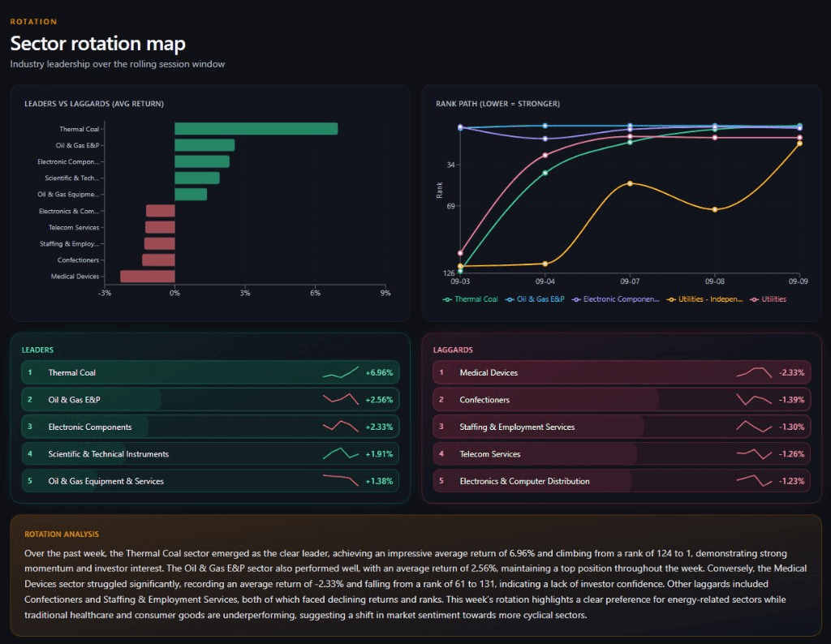Image resolution: width=831 pixels, height=644 pixels.
Task: Select the Scientific & Tech bar
Action: [197, 178]
